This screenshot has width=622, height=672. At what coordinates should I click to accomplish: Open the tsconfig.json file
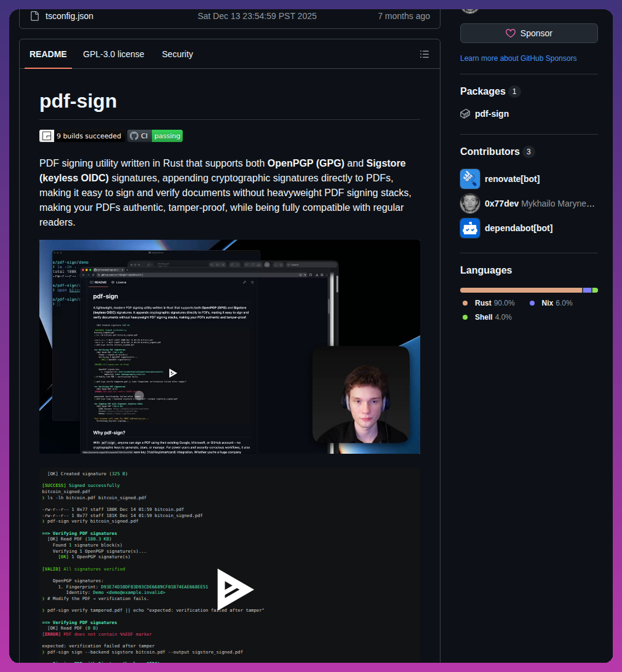tap(69, 16)
